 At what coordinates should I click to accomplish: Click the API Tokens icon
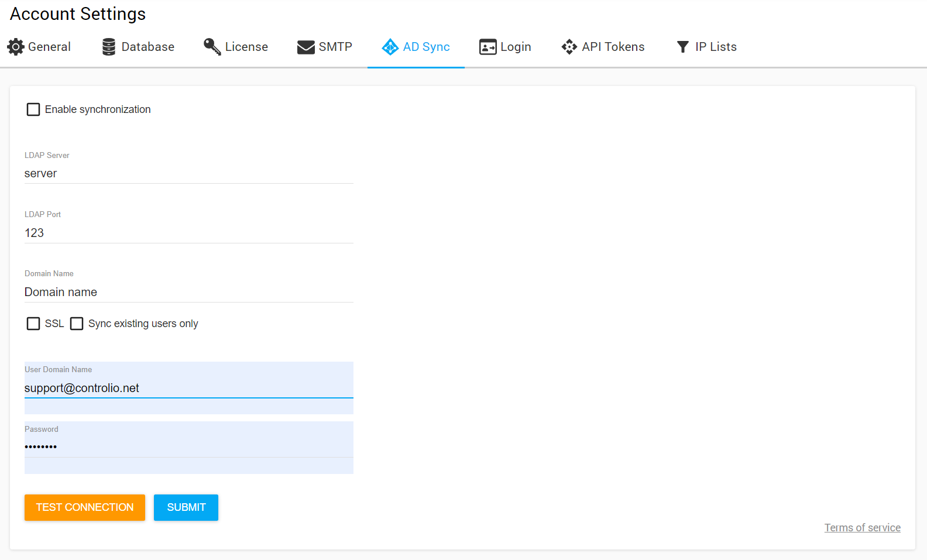pyautogui.click(x=569, y=47)
